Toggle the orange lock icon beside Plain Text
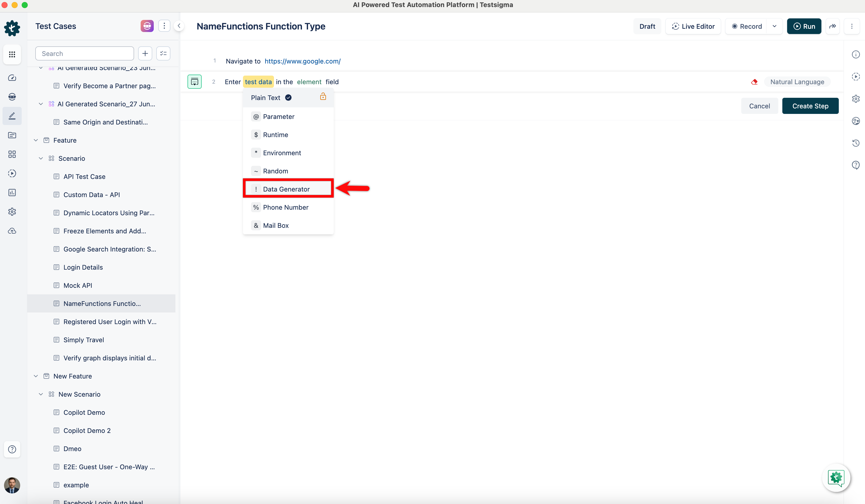The image size is (865, 504). 323,97
